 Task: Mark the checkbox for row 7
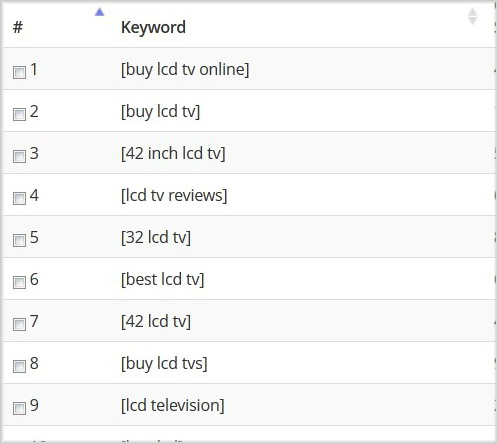(x=19, y=324)
